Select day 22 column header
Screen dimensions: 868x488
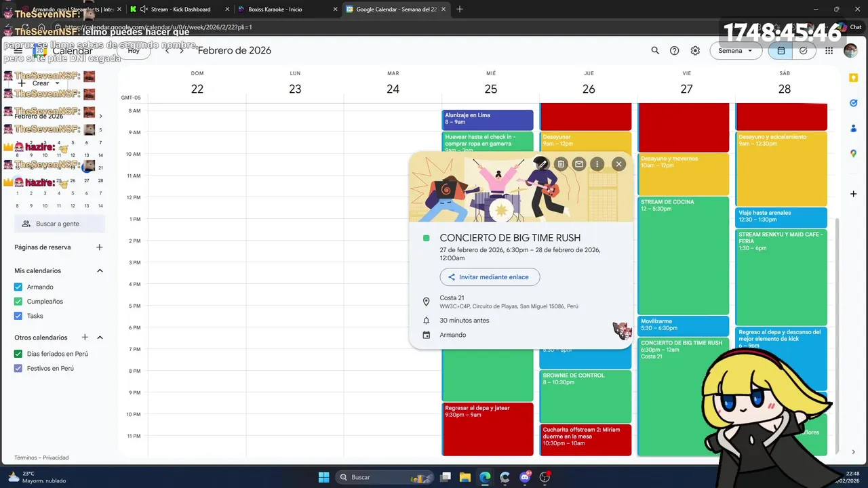(197, 89)
